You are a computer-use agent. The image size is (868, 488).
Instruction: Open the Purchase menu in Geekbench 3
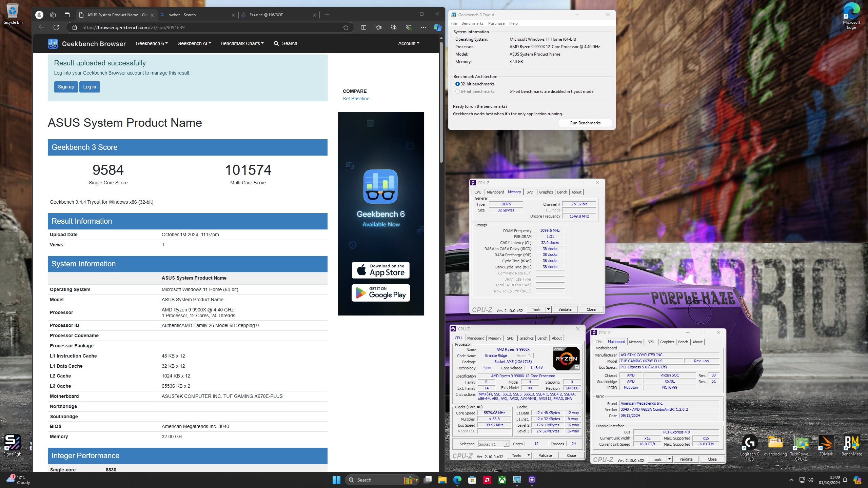[x=496, y=23]
